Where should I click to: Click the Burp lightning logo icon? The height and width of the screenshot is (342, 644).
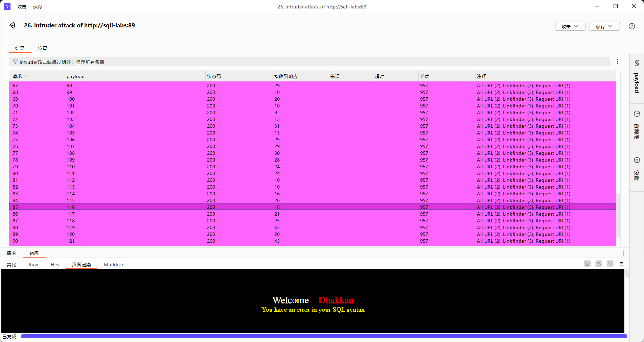coord(7,6)
